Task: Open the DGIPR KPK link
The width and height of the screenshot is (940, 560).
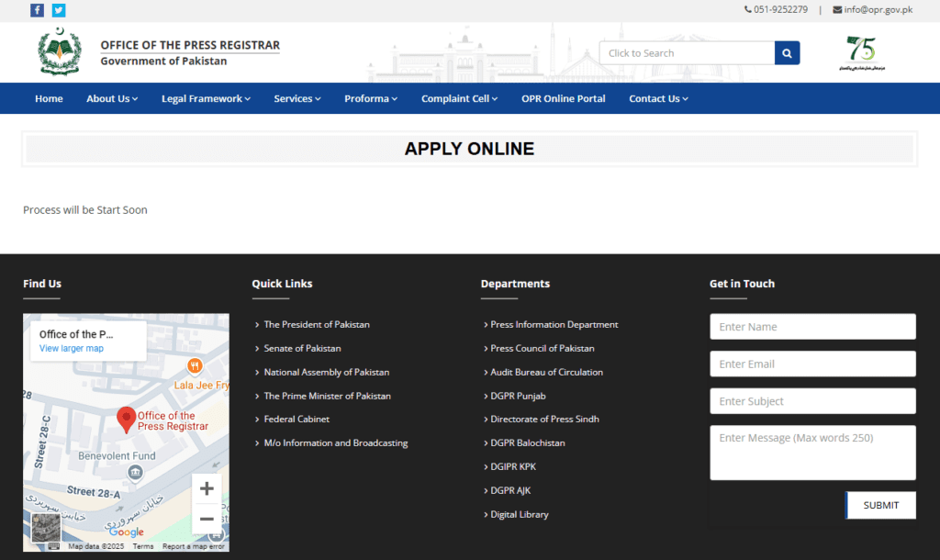Action: (x=513, y=466)
